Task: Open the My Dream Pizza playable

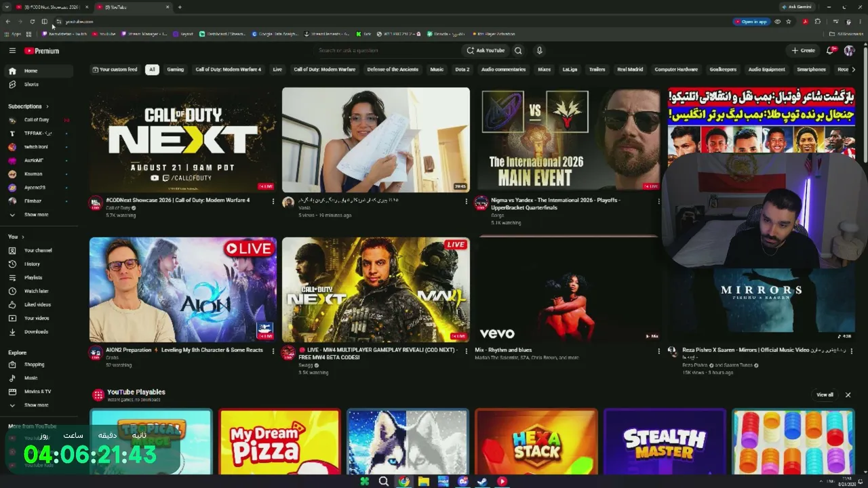Action: coord(279,442)
